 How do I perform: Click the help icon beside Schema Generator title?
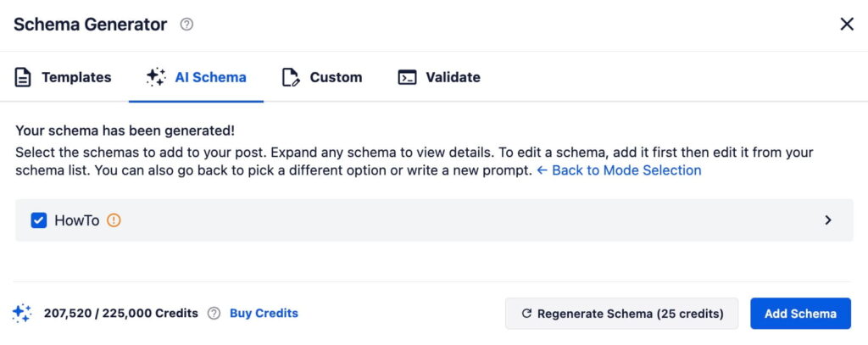pyautogui.click(x=186, y=25)
